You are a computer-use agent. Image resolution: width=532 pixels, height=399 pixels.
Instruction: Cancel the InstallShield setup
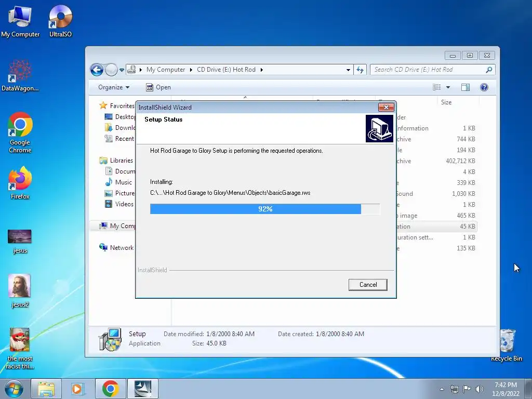[368, 285]
